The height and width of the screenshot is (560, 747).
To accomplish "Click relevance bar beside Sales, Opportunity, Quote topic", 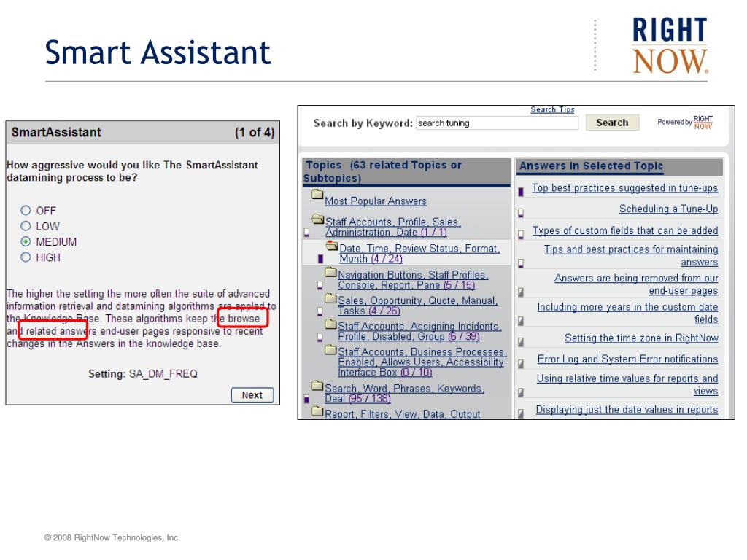I will coord(320,311).
